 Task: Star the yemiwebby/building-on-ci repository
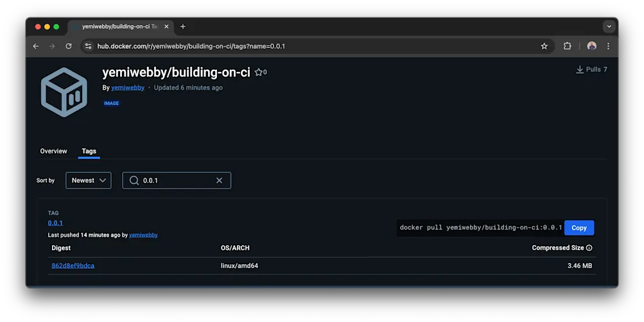[x=258, y=72]
